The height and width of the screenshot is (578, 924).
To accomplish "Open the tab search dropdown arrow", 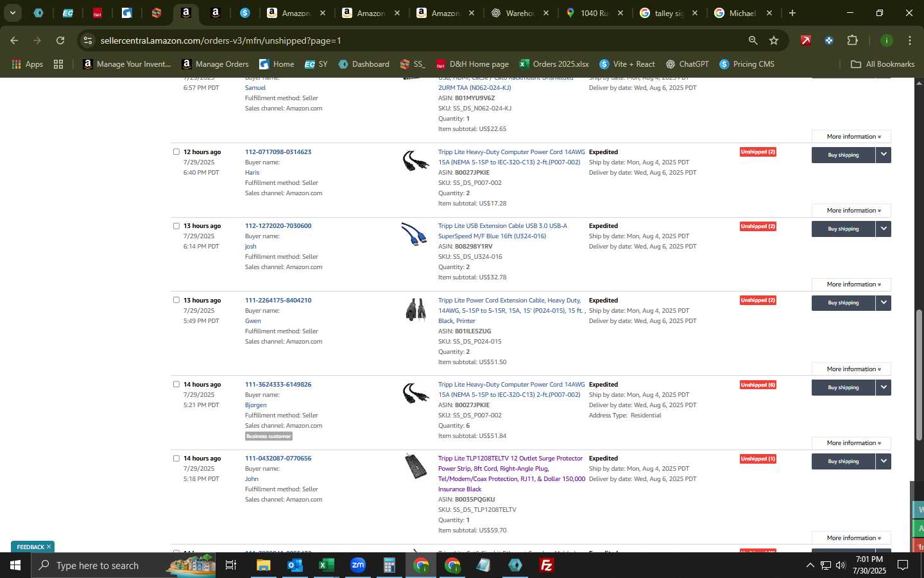I will (x=12, y=13).
